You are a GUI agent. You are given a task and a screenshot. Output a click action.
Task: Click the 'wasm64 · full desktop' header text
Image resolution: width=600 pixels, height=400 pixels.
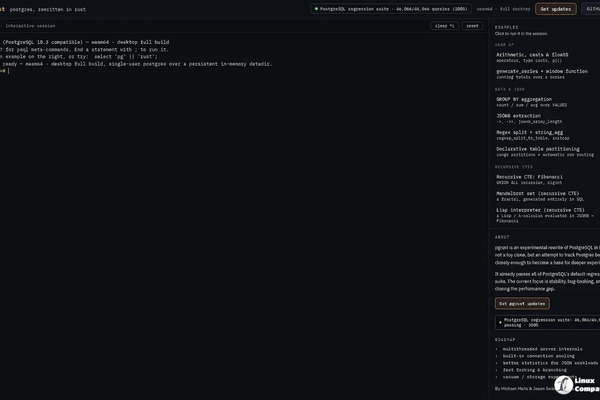(503, 9)
